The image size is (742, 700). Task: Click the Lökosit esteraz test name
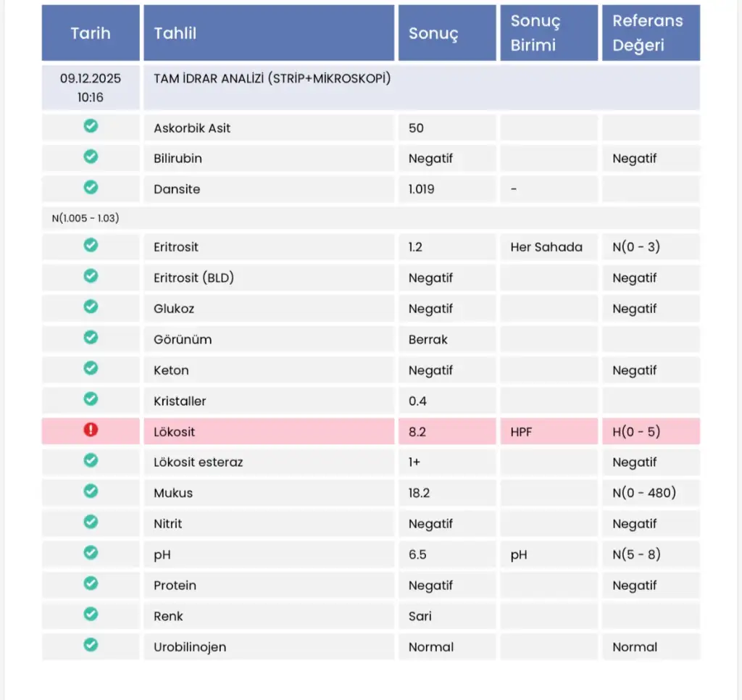pyautogui.click(x=198, y=462)
